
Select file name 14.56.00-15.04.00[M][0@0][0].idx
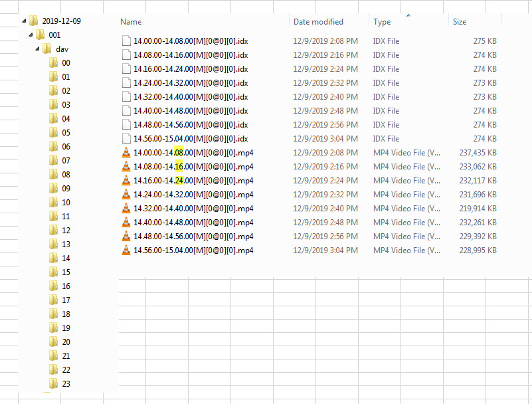coord(191,139)
